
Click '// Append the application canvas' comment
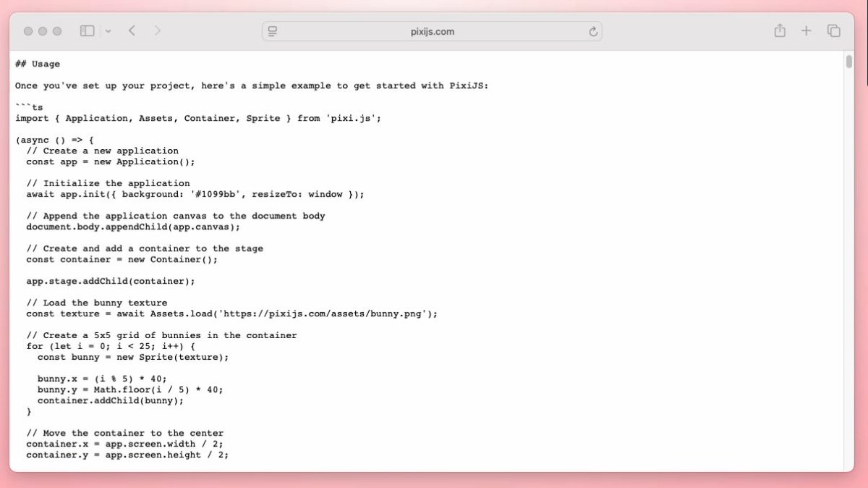176,216
